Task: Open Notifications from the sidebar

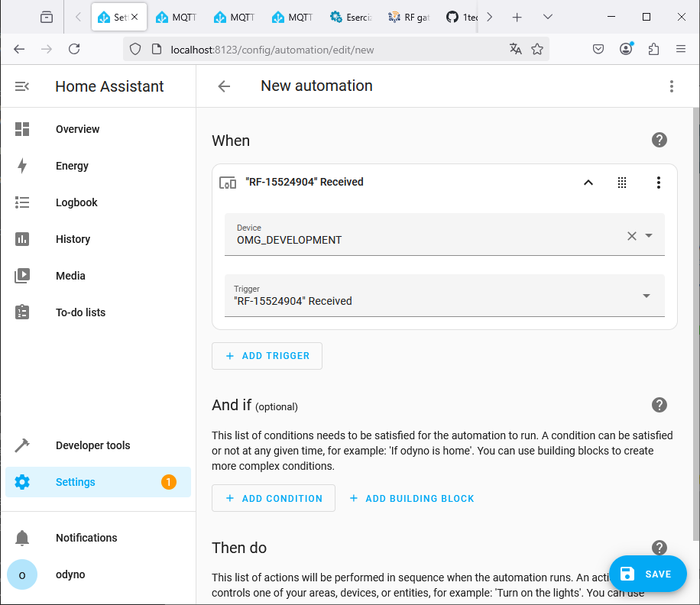Action: coord(86,538)
